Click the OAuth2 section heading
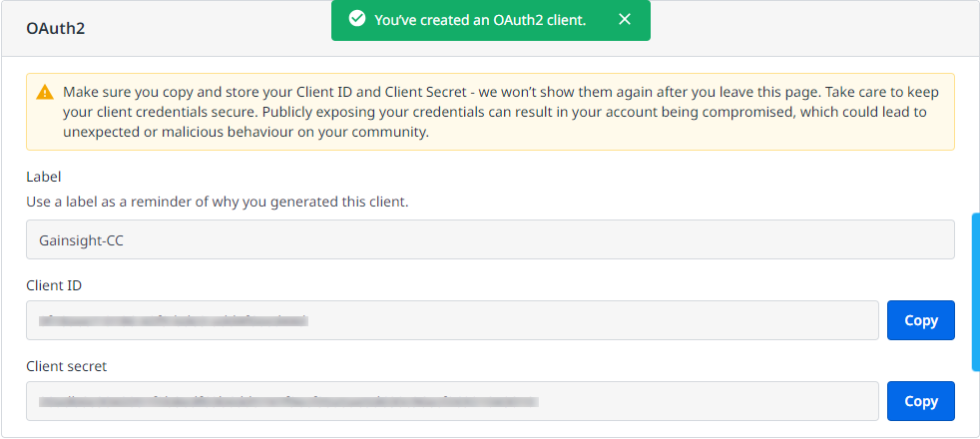 56,28
